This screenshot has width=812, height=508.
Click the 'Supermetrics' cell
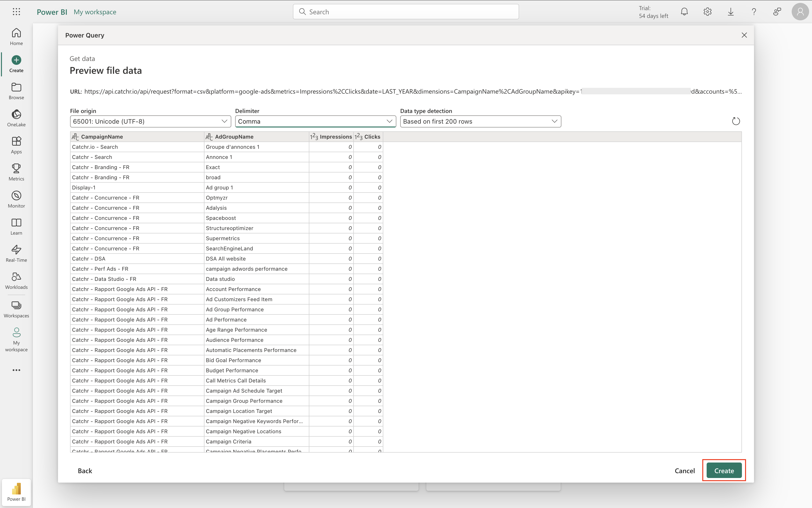click(256, 238)
